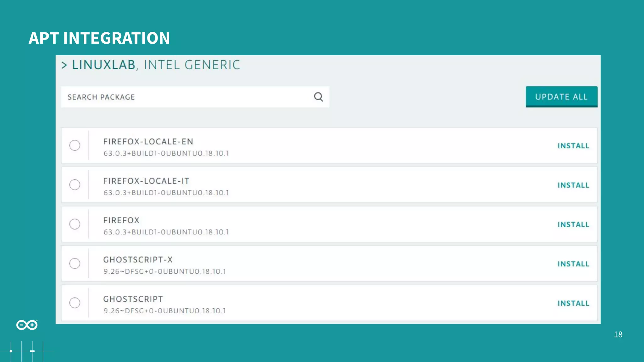The image size is (644, 362).
Task: Select the firefox-locale-it radio button
Action: click(x=75, y=185)
